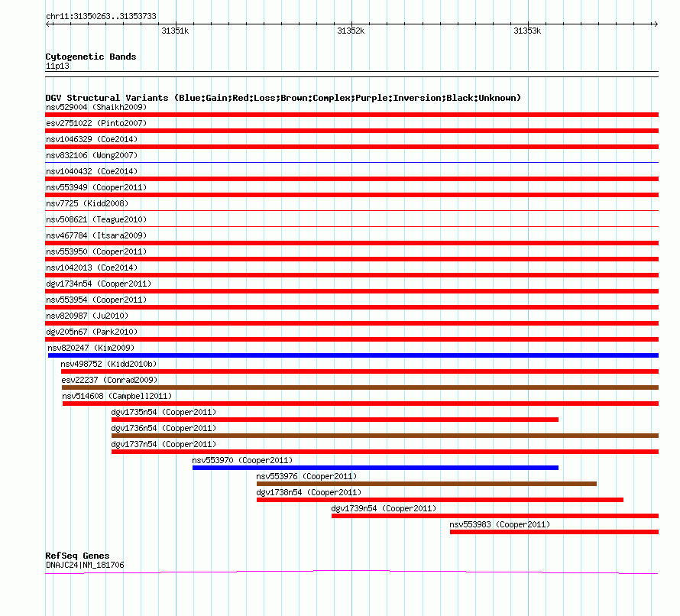Open variant nsv553949 (Cooper2011) label
The width and height of the screenshot is (680, 616).
pos(96,187)
